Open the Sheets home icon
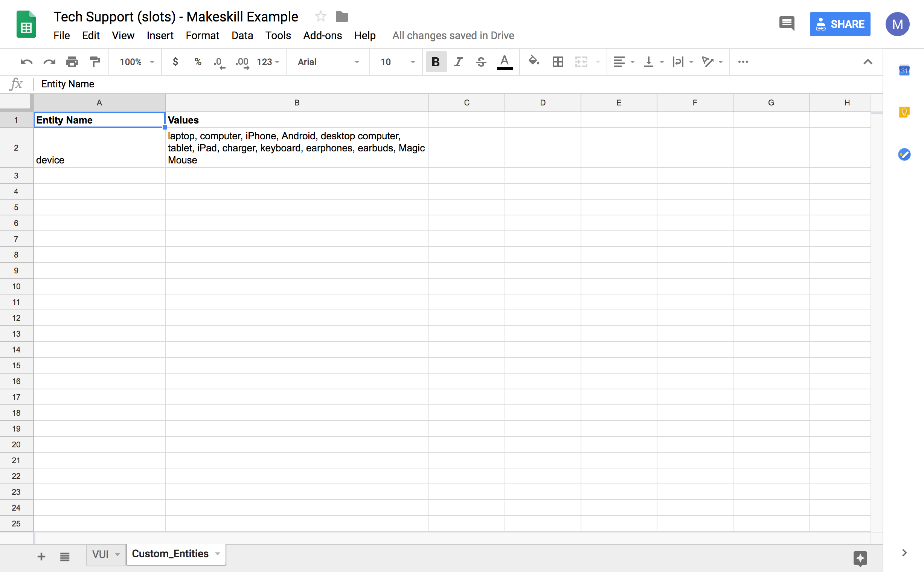The image size is (924, 572). pyautogui.click(x=26, y=24)
